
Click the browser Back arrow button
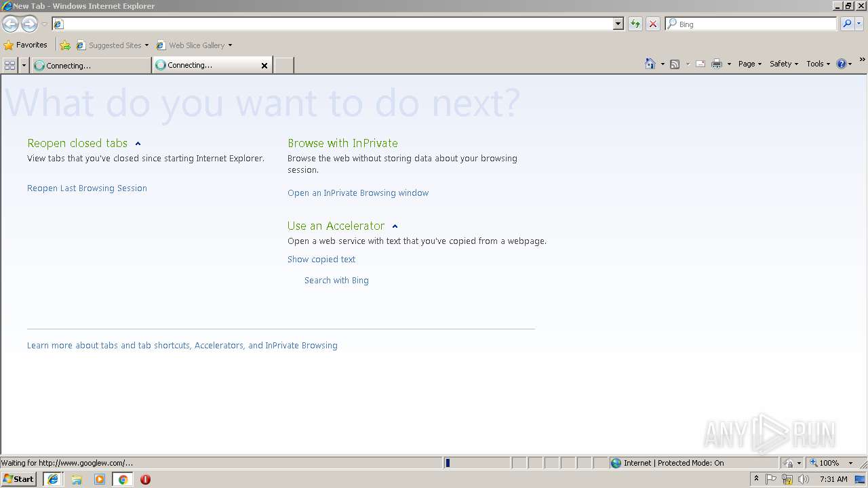(10, 24)
